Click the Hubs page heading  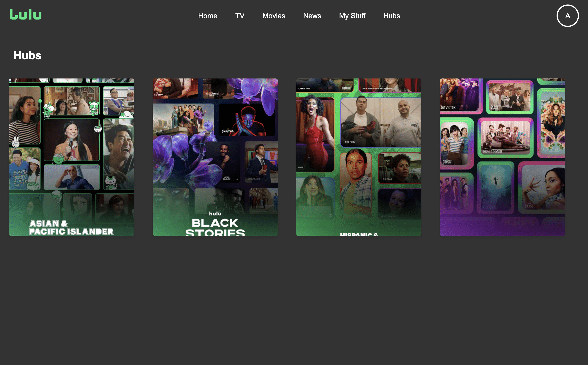tap(27, 56)
